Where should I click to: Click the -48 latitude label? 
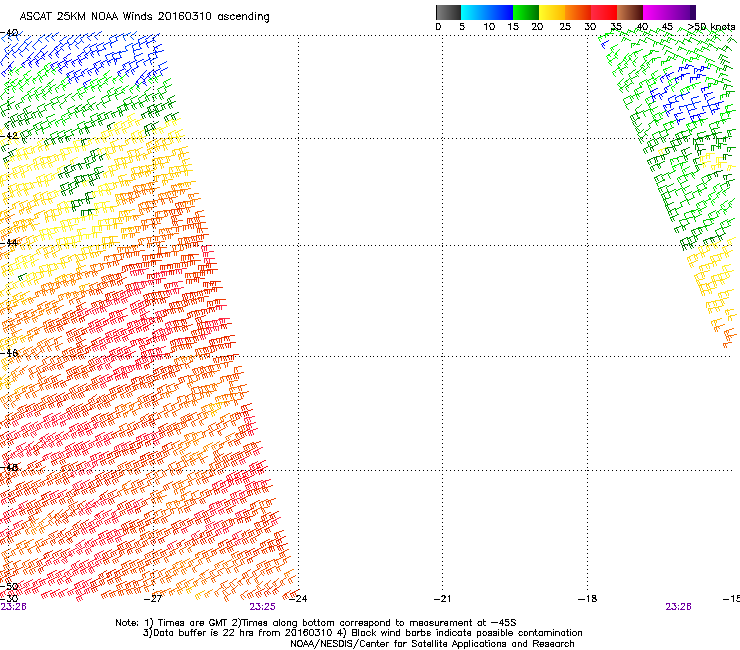(9, 468)
